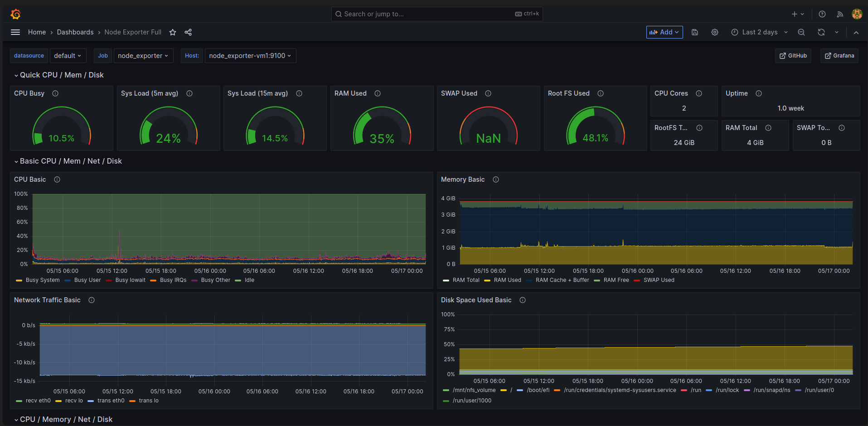Toggle Idle series in CPU legend
Image resolution: width=868 pixels, height=426 pixels.
[x=249, y=280]
